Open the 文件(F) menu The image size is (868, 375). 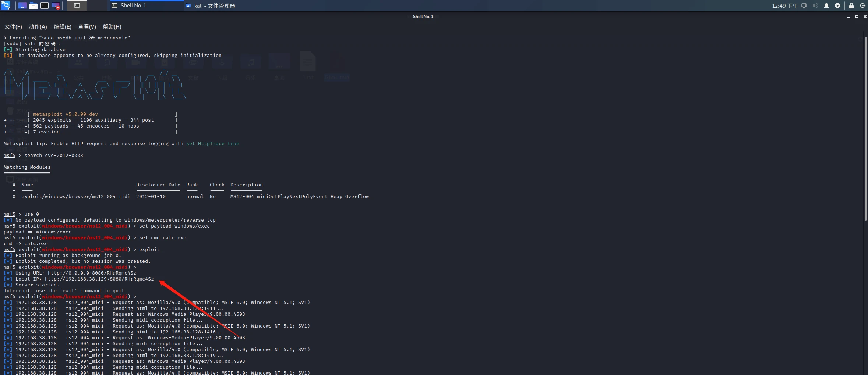point(13,27)
